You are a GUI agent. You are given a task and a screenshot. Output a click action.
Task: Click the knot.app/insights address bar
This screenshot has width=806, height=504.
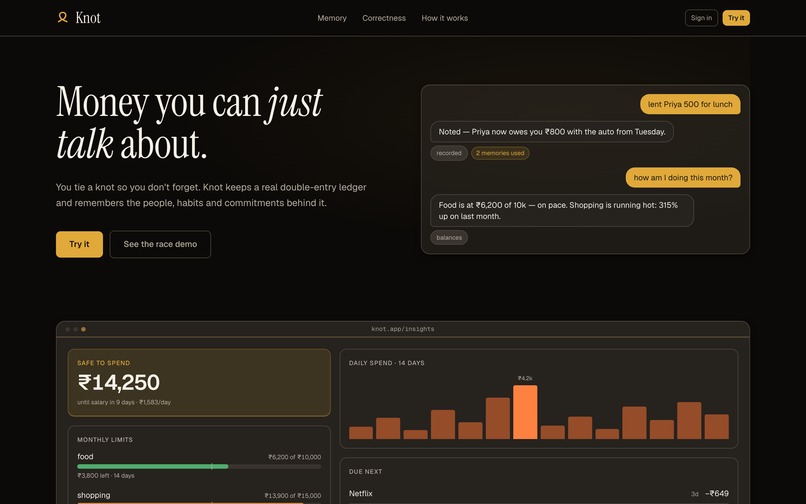click(403, 329)
